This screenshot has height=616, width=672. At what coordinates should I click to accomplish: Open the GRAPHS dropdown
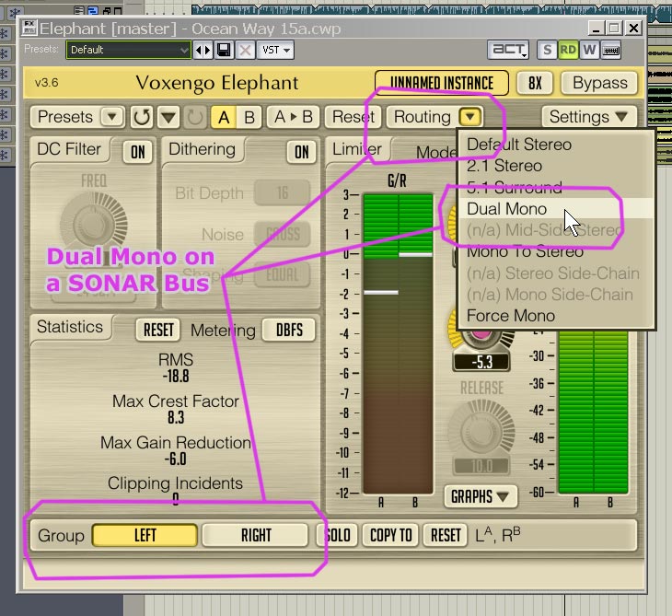(479, 496)
